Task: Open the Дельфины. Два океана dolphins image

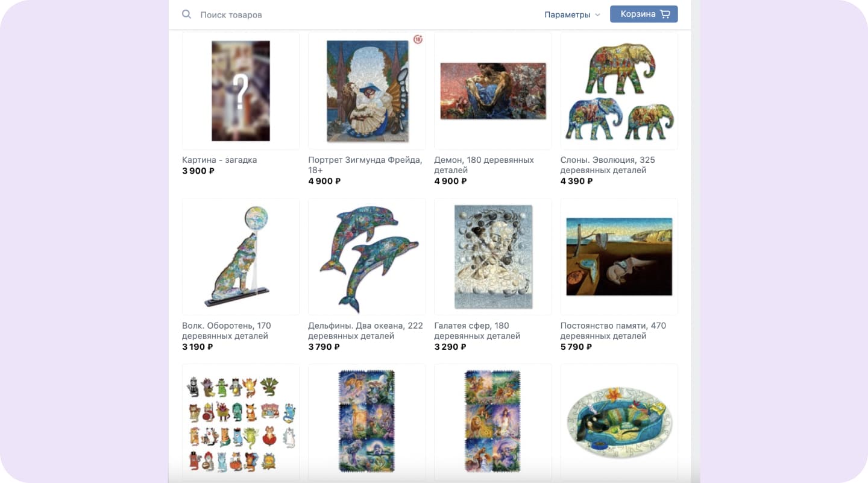Action: [x=366, y=257]
